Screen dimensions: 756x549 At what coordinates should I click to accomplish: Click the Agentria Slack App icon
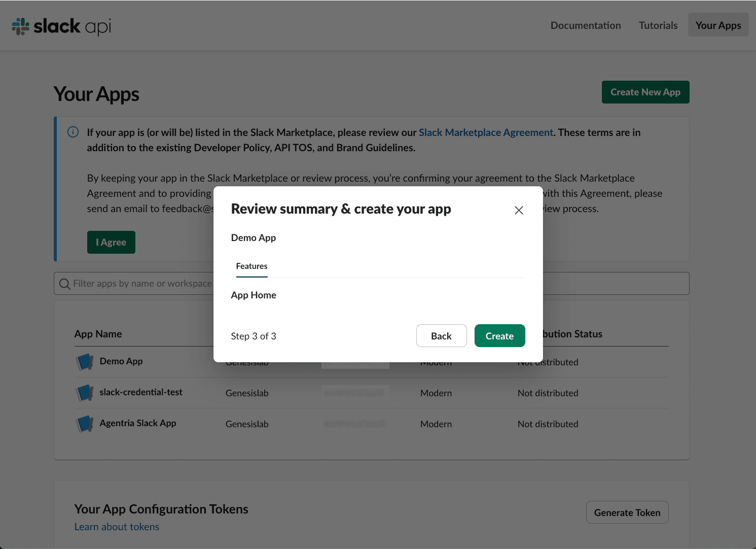[x=85, y=424]
